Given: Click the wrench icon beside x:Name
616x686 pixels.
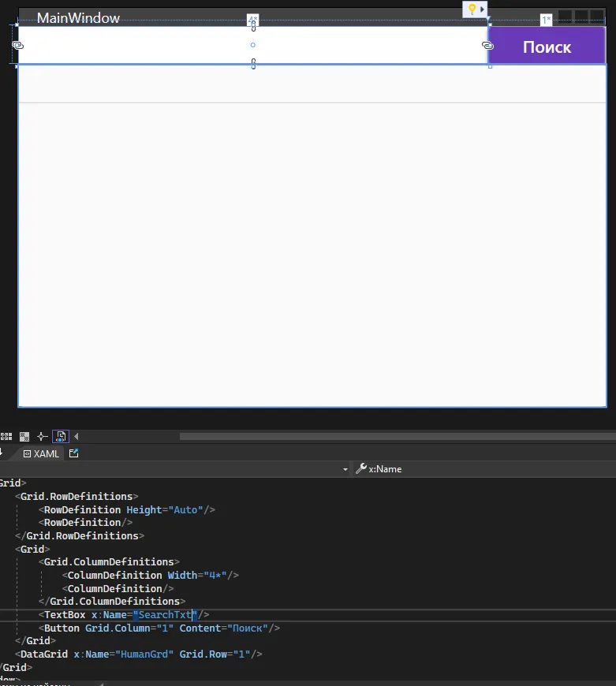Looking at the screenshot, I should (x=361, y=468).
